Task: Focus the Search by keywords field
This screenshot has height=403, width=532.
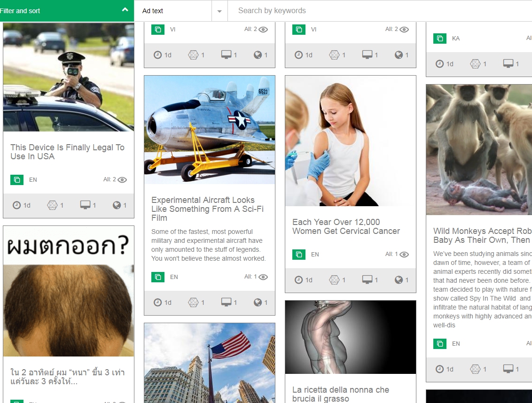Action: coord(380,11)
